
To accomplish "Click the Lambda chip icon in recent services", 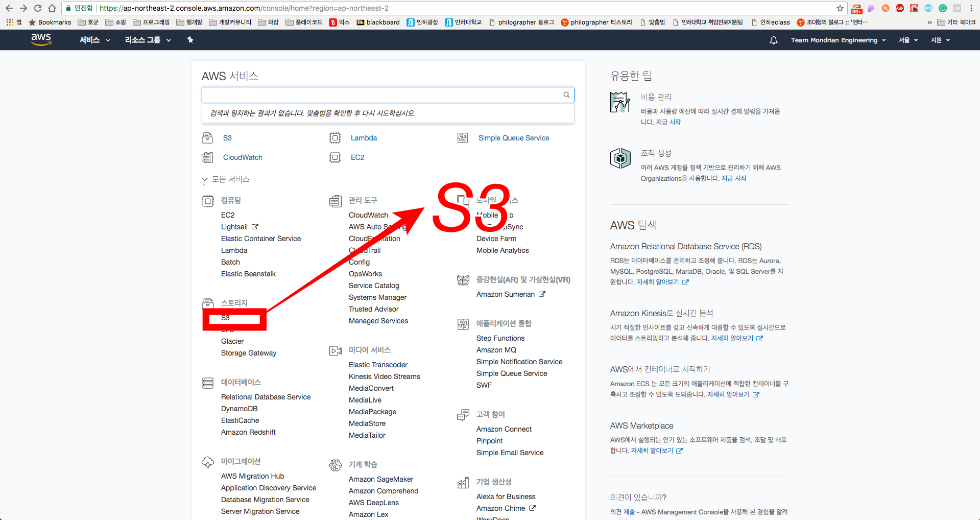I will coord(335,138).
